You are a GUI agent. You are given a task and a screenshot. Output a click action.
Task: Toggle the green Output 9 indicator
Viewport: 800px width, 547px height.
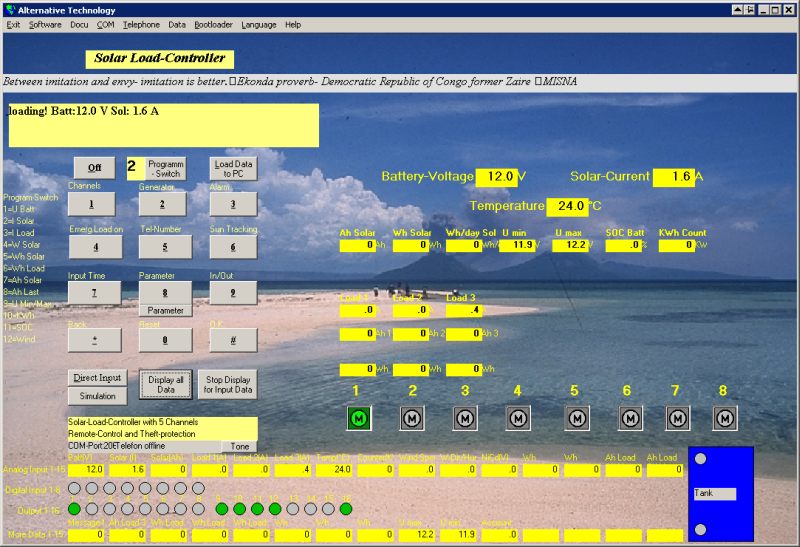(x=221, y=509)
